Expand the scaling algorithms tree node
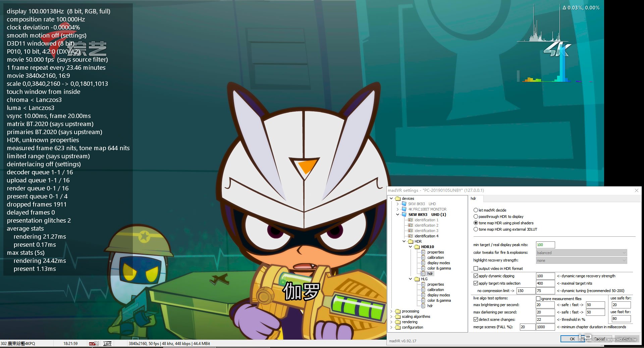 391,316
